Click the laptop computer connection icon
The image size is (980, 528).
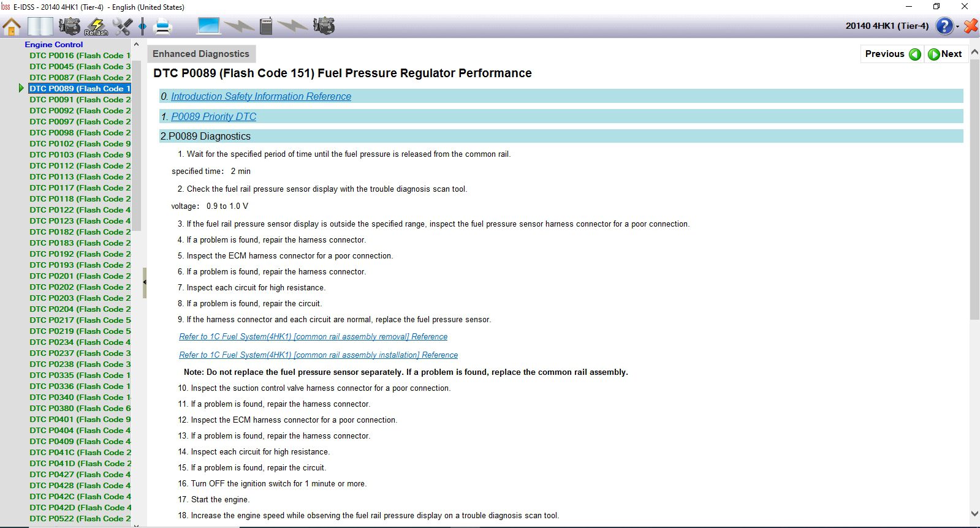208,26
